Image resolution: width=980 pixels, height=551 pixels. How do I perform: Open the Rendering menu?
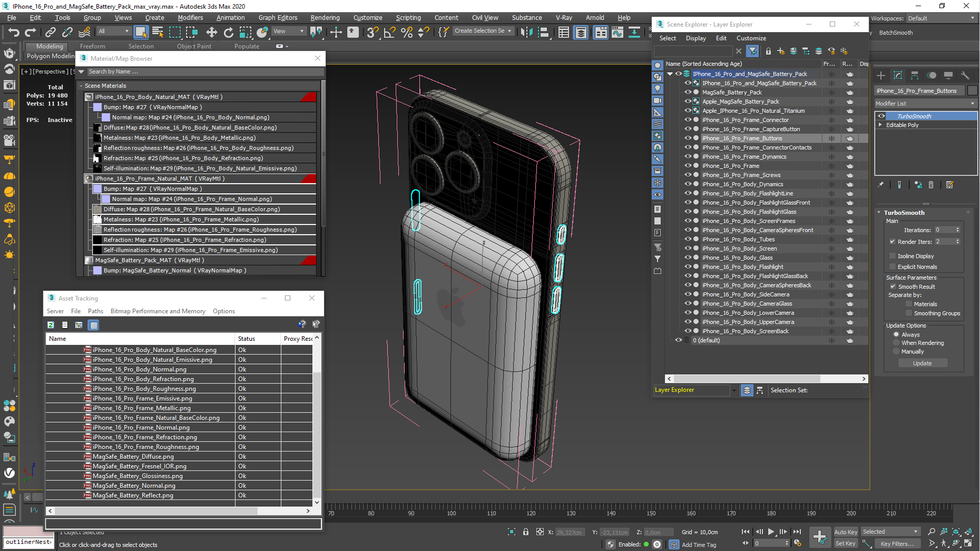(325, 17)
